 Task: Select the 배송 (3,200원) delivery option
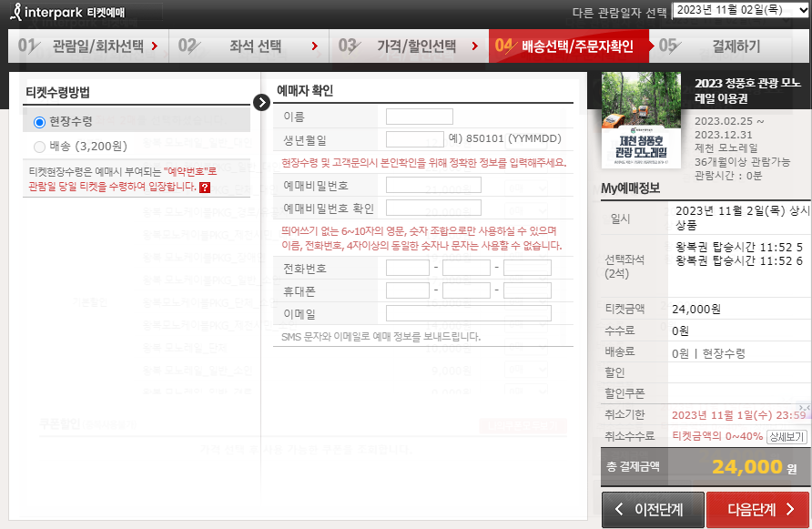click(x=38, y=145)
